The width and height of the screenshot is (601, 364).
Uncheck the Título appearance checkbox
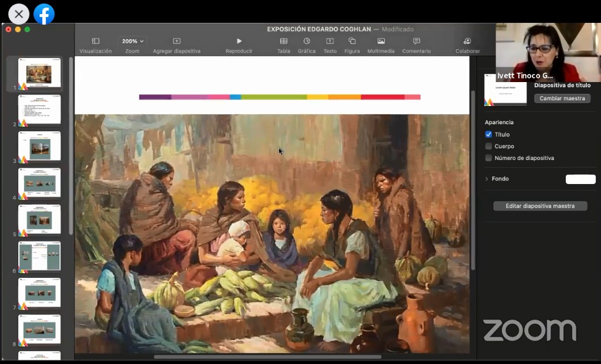pos(488,134)
